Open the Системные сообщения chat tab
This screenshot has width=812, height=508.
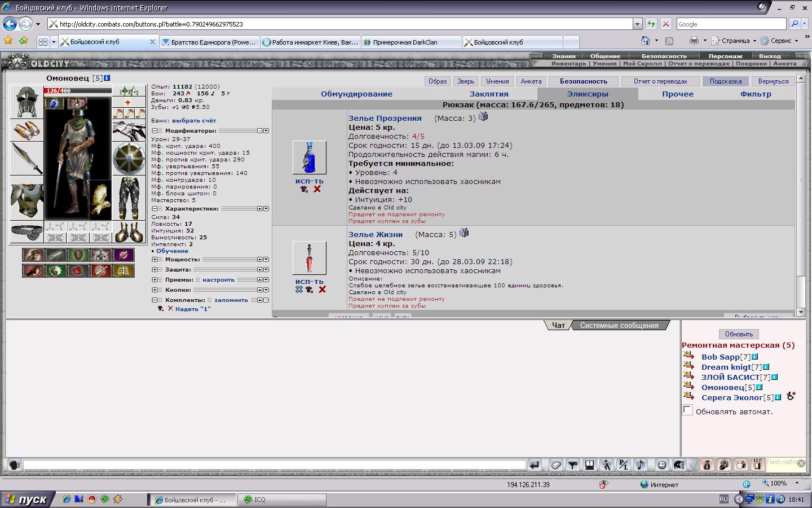(x=619, y=325)
